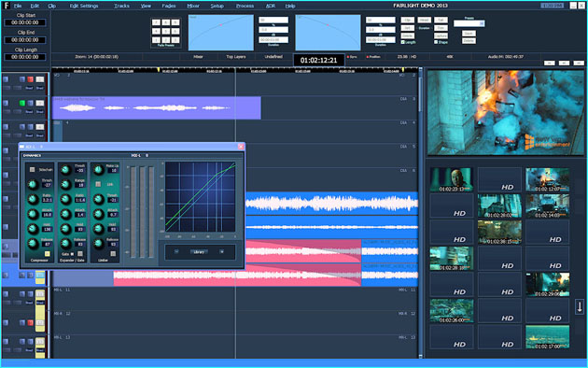Toggle the limiter Link checkbox
The image size is (588, 368).
pos(98,184)
